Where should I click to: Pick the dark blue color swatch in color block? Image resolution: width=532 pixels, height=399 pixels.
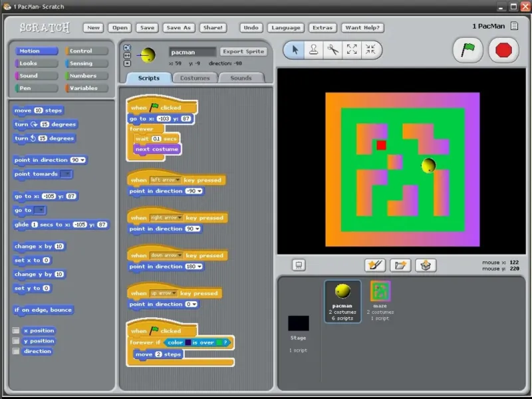coord(188,342)
